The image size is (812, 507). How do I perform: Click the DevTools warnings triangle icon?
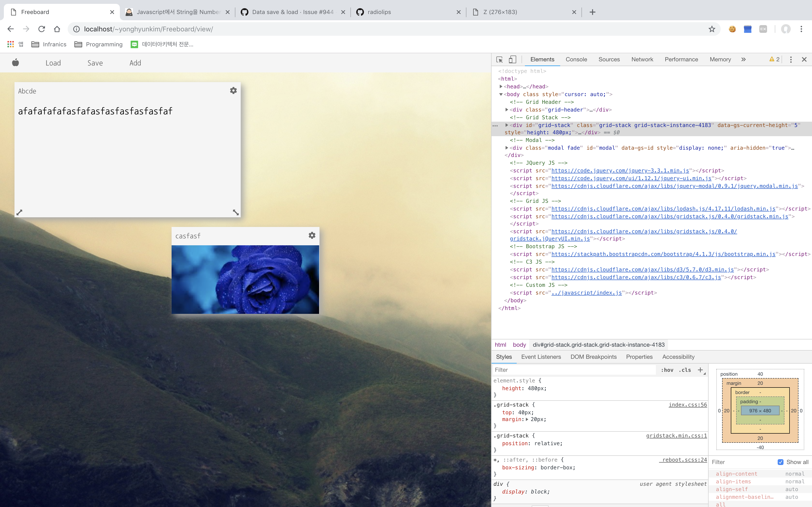772,59
